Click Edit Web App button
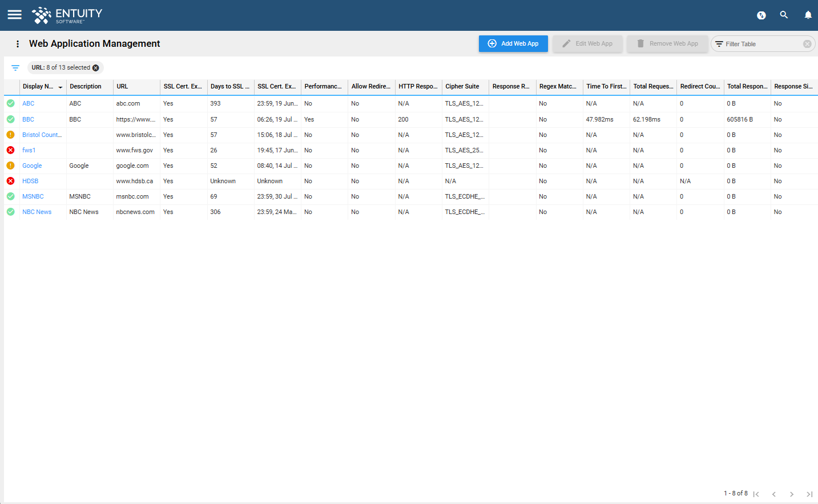Screen dimensions: 818x504 pyautogui.click(x=587, y=44)
